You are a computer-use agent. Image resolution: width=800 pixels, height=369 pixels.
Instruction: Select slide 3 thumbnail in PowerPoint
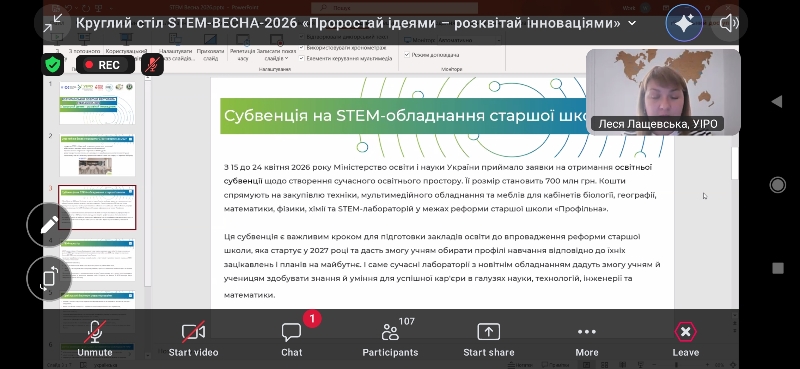(97, 207)
